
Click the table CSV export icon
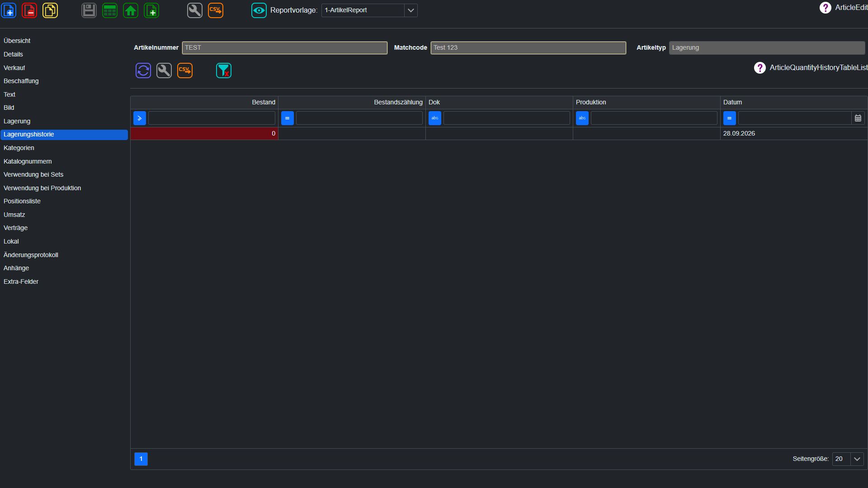pos(185,70)
